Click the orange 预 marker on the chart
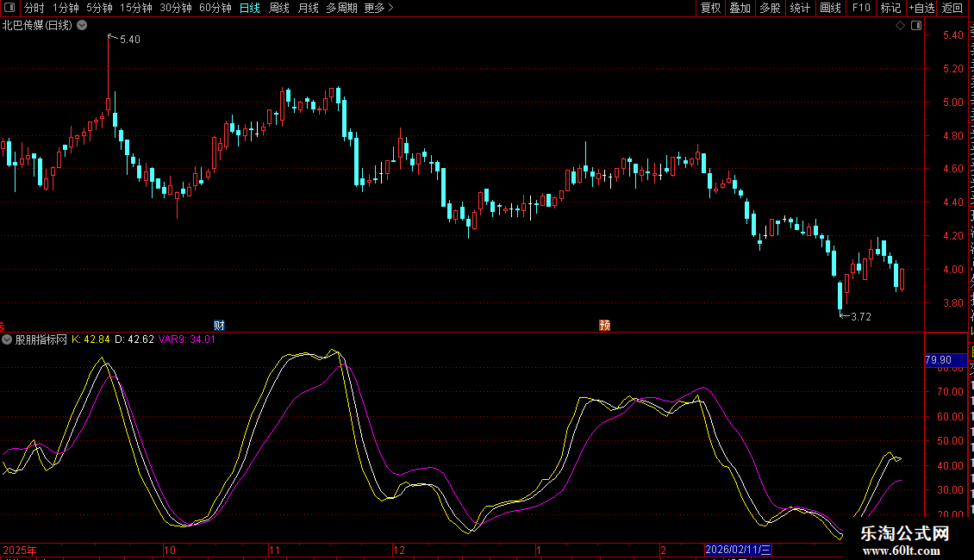The height and width of the screenshot is (560, 974). pos(605,325)
